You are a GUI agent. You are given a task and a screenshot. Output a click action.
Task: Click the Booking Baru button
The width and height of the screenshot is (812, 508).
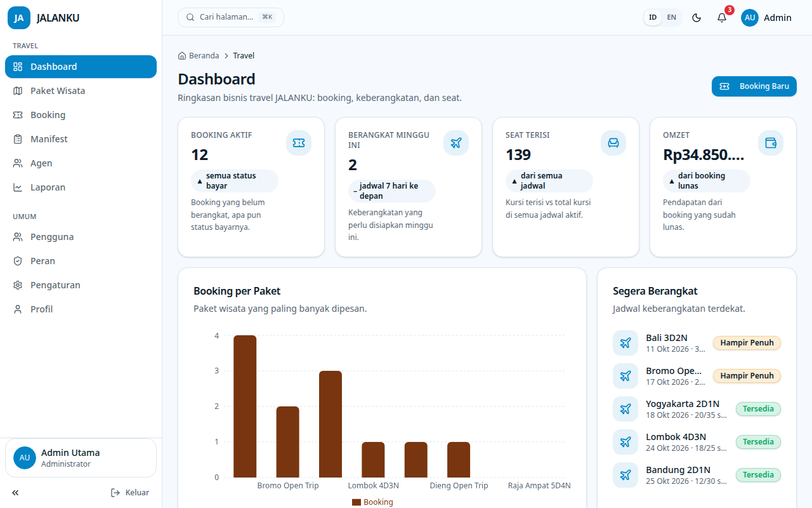click(x=754, y=86)
